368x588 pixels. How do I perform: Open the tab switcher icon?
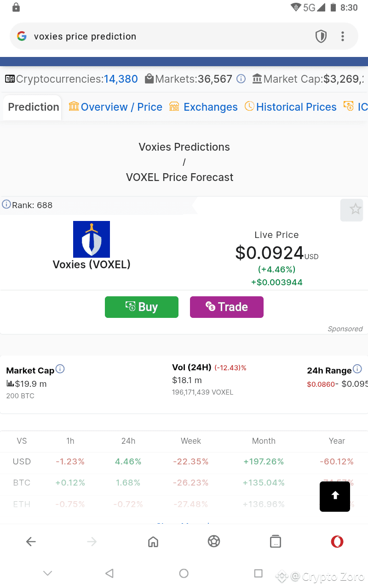point(276,541)
